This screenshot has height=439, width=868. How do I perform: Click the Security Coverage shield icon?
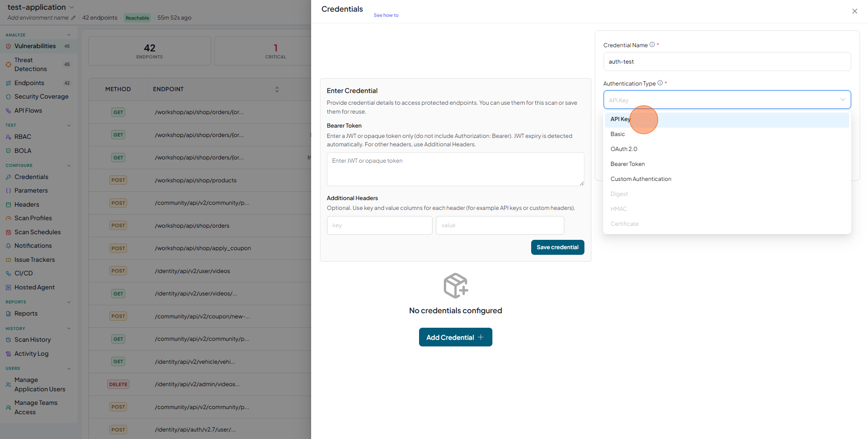tap(8, 97)
